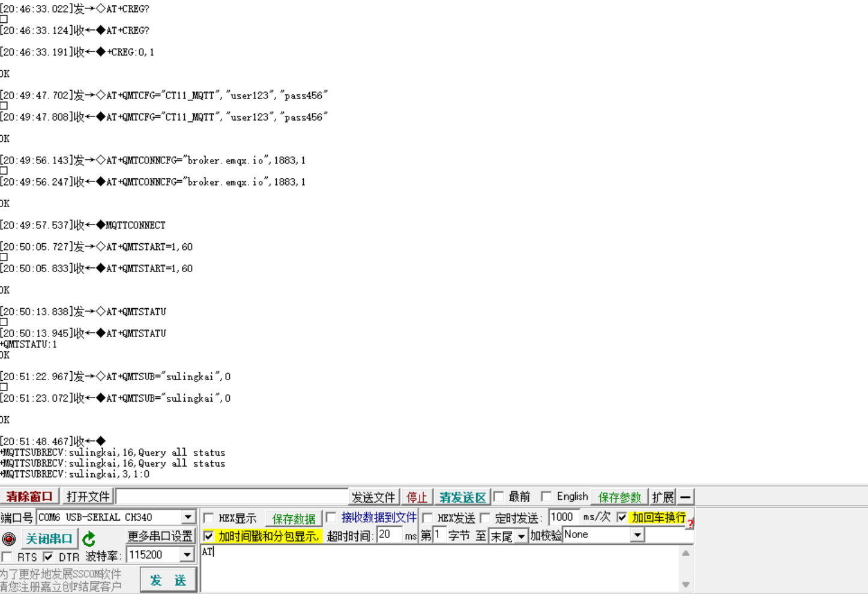The height and width of the screenshot is (594, 868).
Task: Click the red serial port status indicator
Action: pos(8,539)
